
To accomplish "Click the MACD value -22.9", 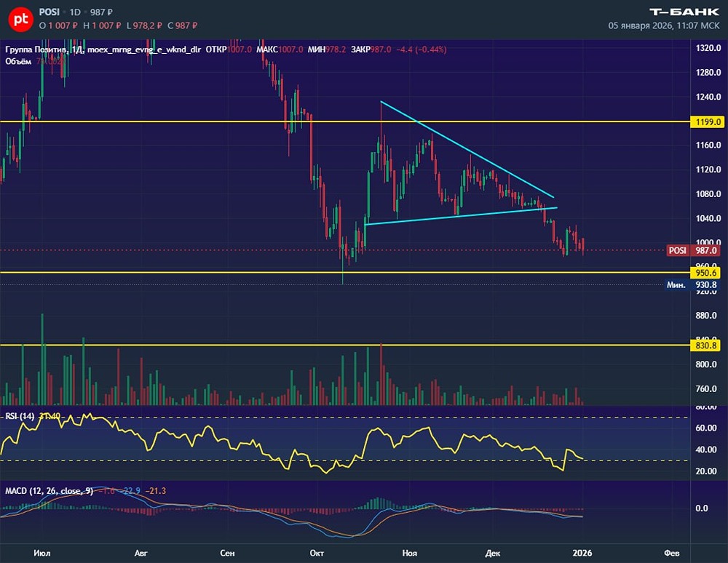I will (130, 491).
